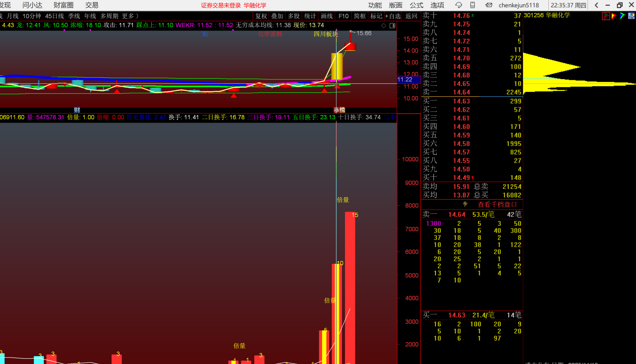This screenshot has height=364, width=636.
Task: Toggle the side panel layout icon
Action: (392, 26)
